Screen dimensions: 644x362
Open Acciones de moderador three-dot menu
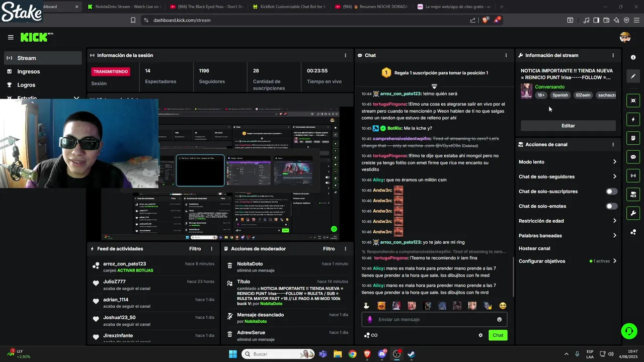click(345, 249)
